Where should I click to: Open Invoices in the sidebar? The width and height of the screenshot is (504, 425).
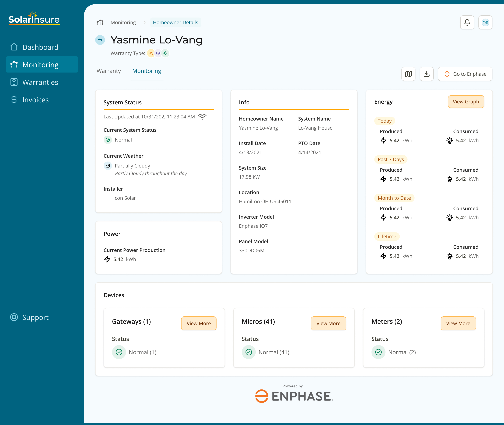(35, 100)
